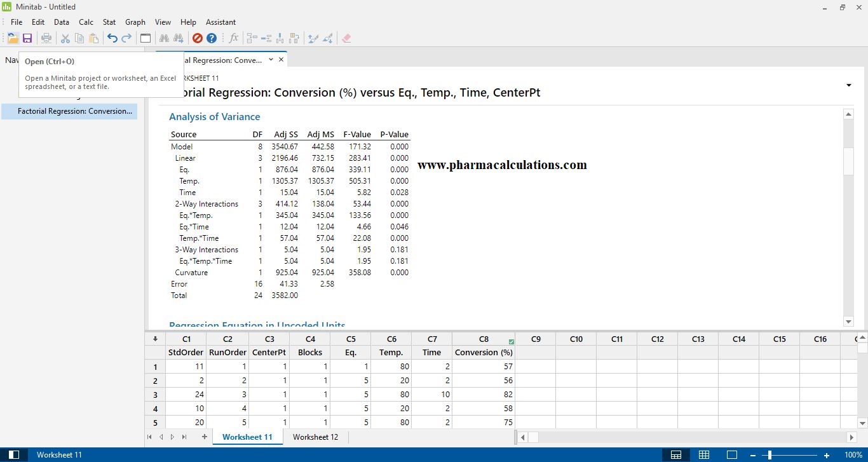Open a Minitab project file
The image size is (868, 462).
coord(13,37)
